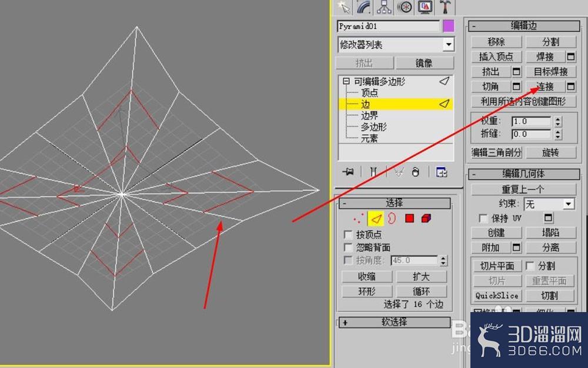Open 焊接 weld settings box icon
Viewport: 588px width, 368px height.
[571, 57]
